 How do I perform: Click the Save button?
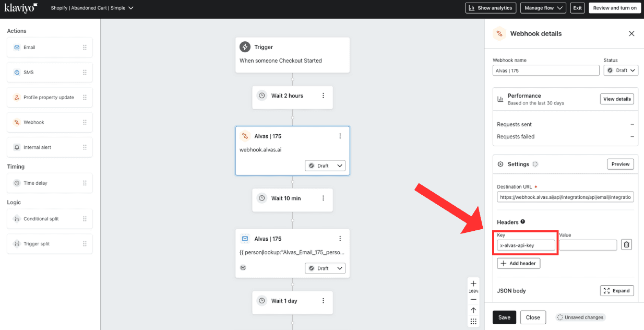coord(504,317)
